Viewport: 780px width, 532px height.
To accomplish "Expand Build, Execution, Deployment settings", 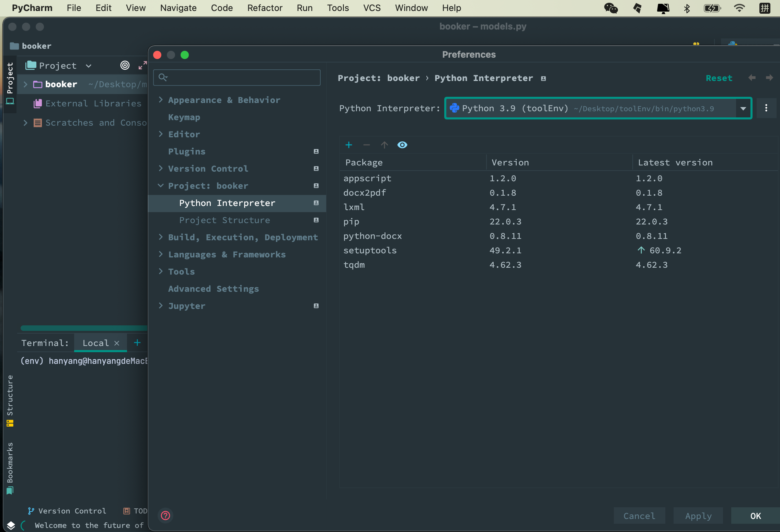I will point(160,237).
